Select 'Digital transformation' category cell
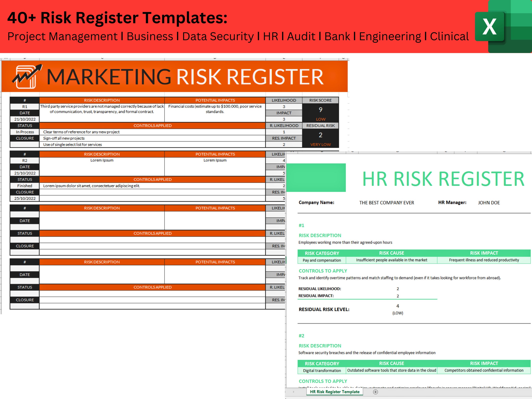The image size is (532, 399). pos(322,371)
